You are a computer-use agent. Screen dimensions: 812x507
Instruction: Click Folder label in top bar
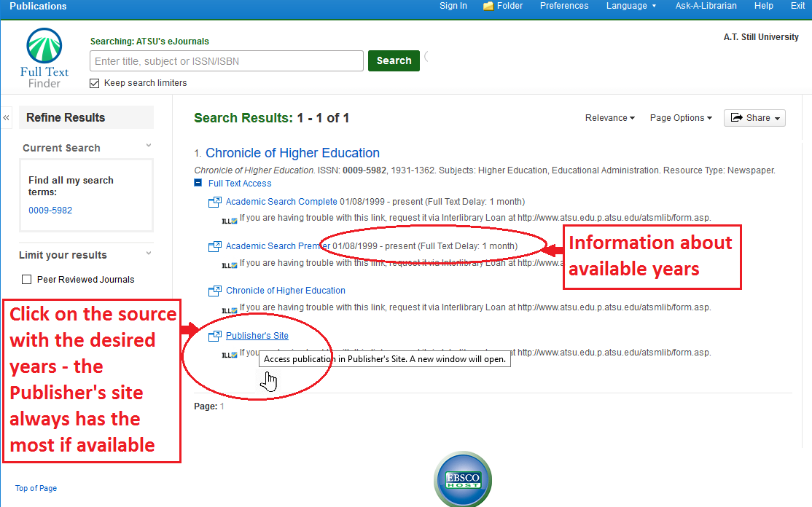click(510, 6)
